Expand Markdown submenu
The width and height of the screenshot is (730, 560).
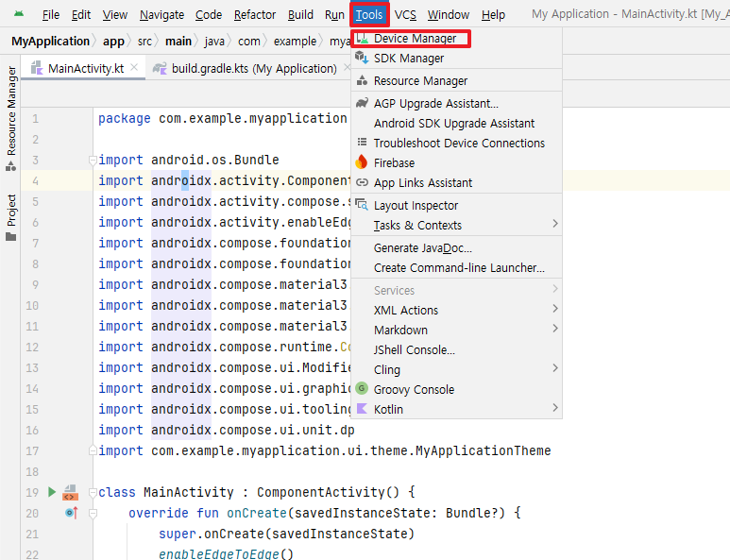pos(457,330)
